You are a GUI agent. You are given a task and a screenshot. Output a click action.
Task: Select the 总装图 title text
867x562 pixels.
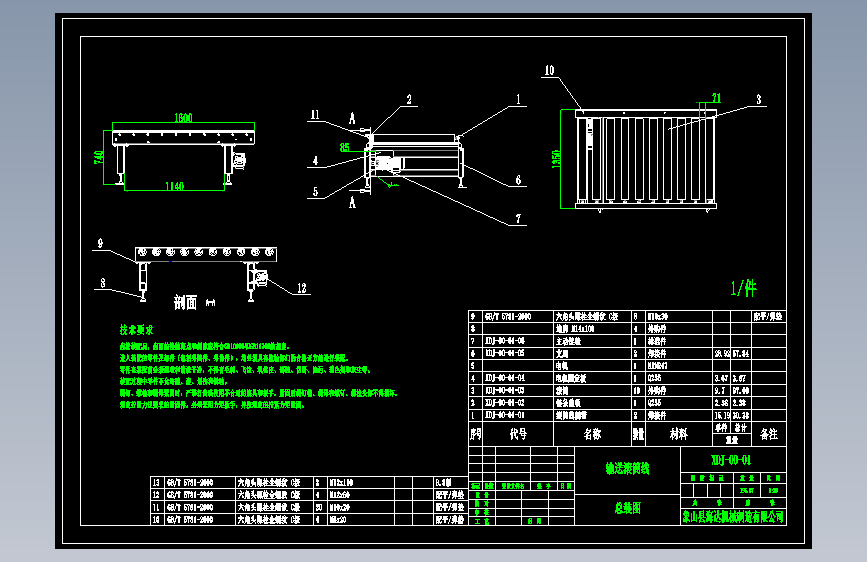[x=628, y=508]
